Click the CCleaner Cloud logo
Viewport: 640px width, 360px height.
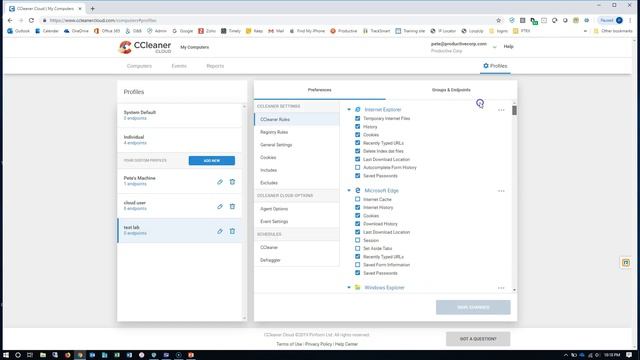tap(144, 47)
